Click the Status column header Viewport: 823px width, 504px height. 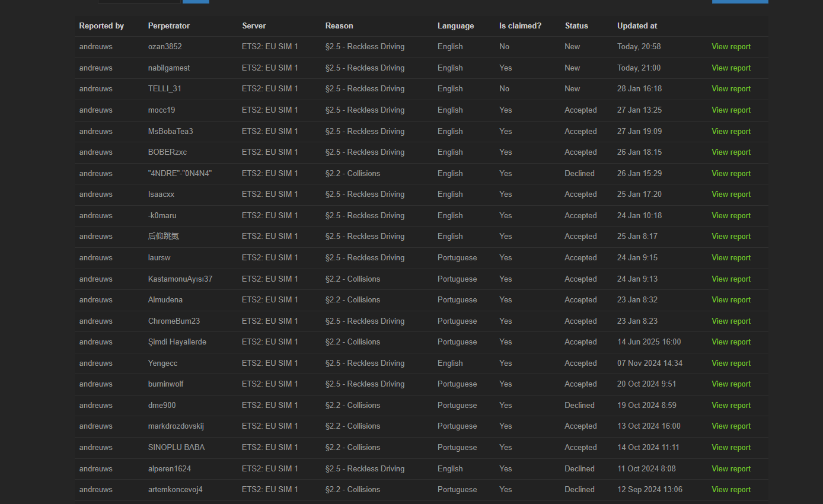576,26
